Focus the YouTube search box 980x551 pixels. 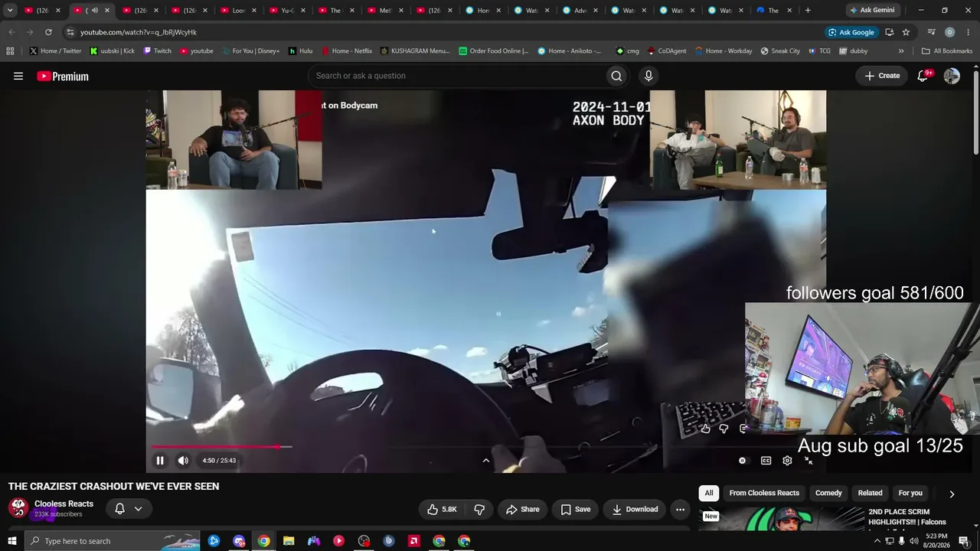coord(456,76)
